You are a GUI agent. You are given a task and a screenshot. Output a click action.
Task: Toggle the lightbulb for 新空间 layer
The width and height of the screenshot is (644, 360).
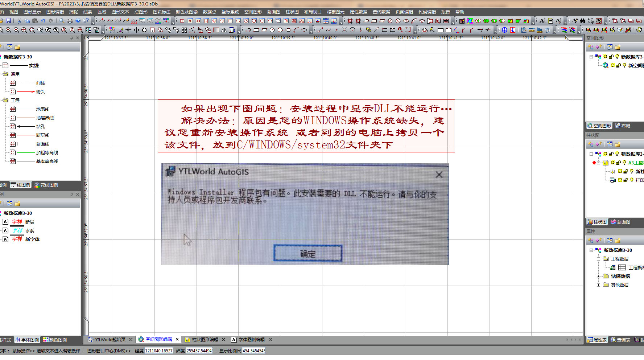pos(624,65)
